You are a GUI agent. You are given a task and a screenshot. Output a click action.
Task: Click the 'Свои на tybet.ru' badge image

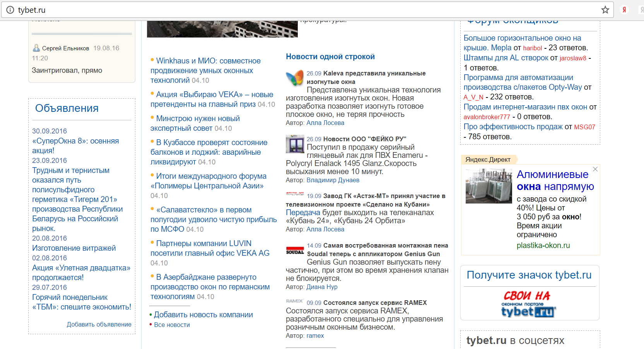click(529, 304)
